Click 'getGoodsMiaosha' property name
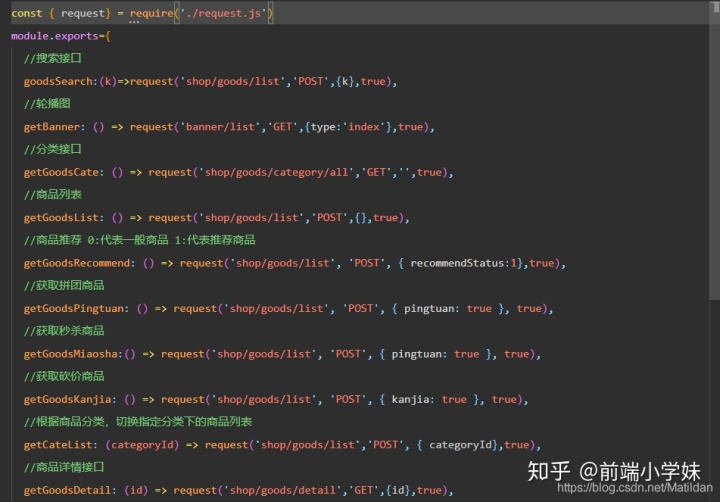 click(x=71, y=354)
